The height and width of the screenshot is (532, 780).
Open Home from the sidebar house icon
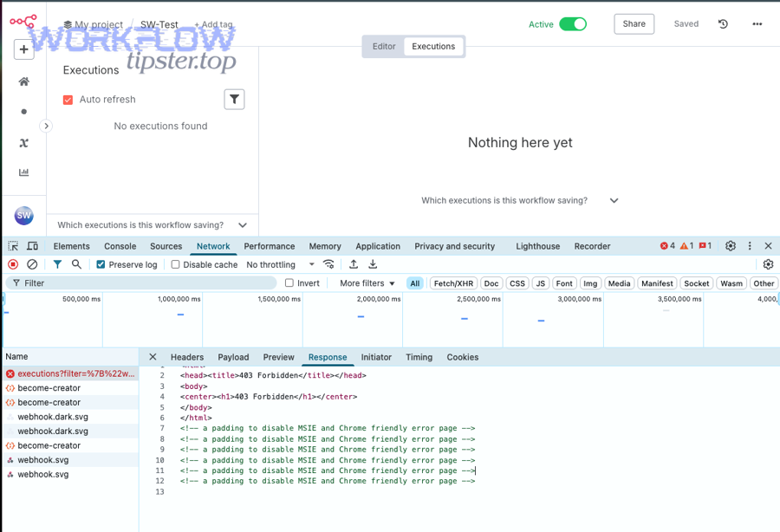point(23,81)
